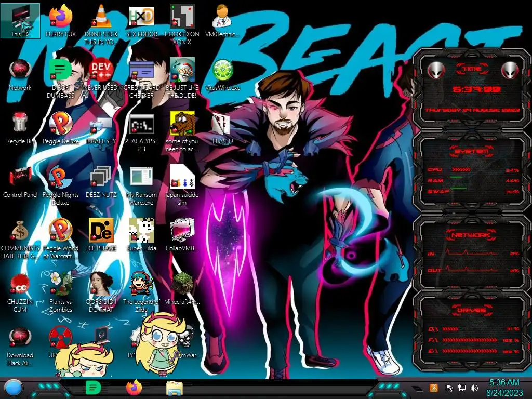Open the Recycle Bin

(20, 128)
